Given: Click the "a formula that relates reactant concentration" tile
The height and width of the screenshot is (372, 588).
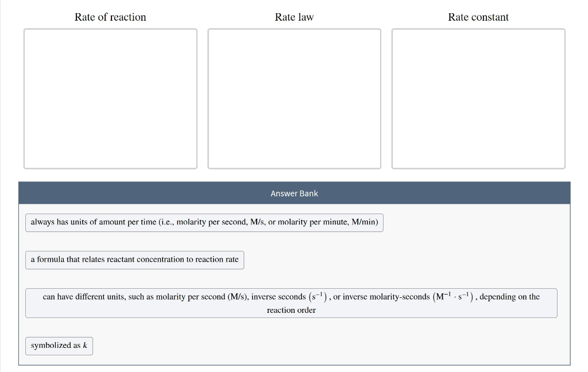Looking at the screenshot, I should click(x=134, y=259).
